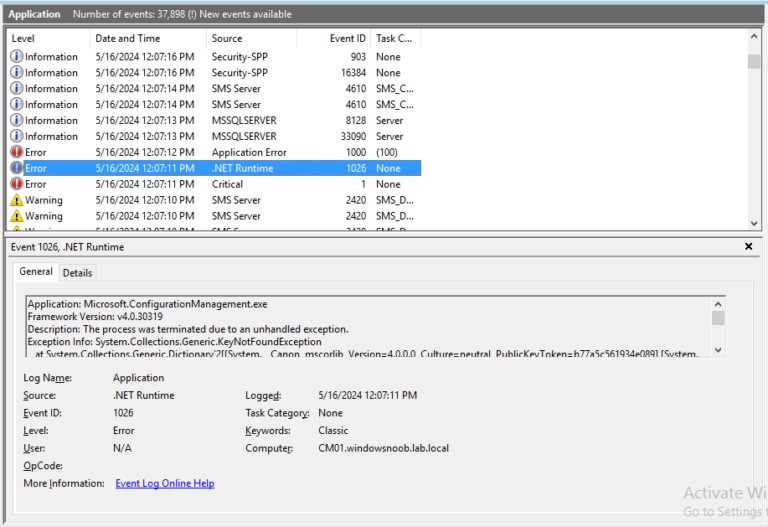The width and height of the screenshot is (768, 527).
Task: Click the warning icon of the 12:07:10 SMS_D row
Action: pyautogui.click(x=16, y=200)
